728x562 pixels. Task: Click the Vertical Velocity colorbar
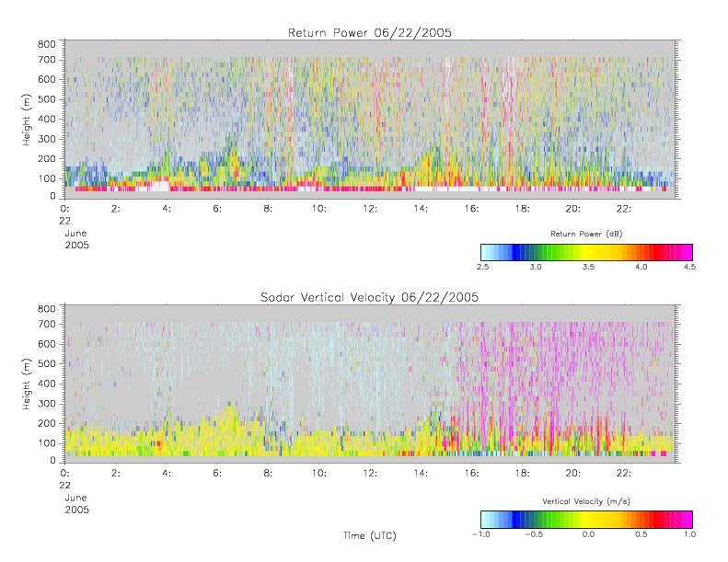tap(586, 520)
